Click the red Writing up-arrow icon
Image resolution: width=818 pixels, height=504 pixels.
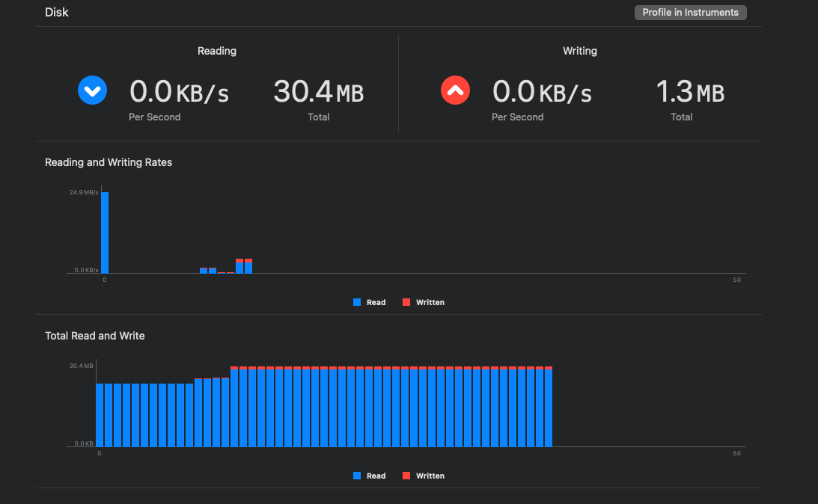click(456, 91)
